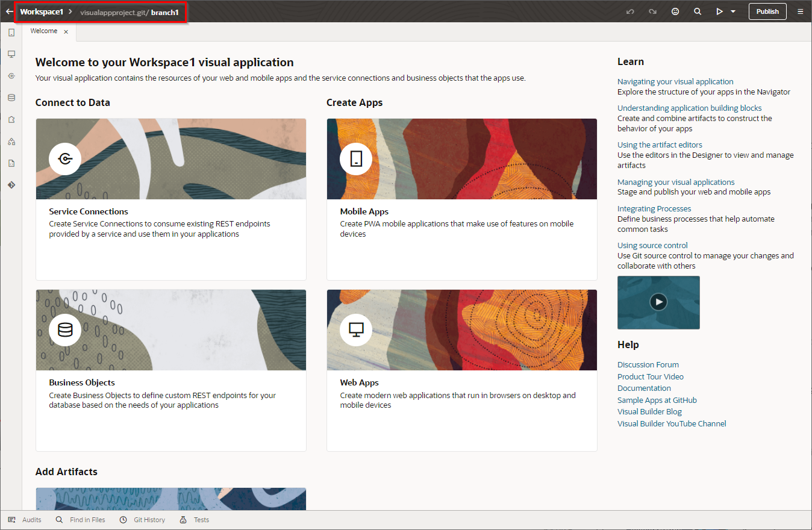The image size is (812, 530).
Task: Open the hamburger menu at top right
Action: pos(800,11)
